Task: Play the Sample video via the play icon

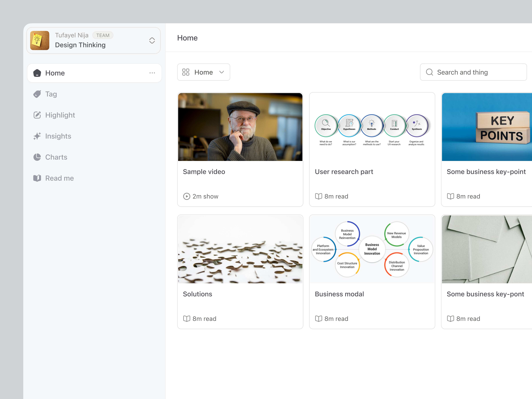Action: click(x=187, y=196)
